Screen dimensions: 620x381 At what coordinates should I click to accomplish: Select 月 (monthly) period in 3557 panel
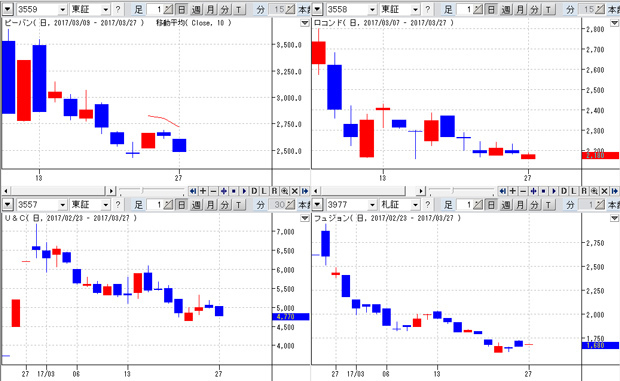click(210, 204)
